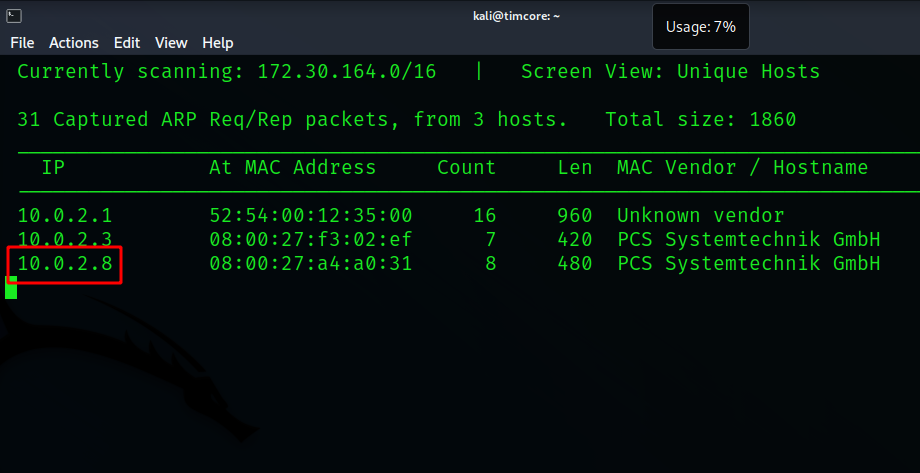920x473 pixels.
Task: Click MAC address 08:00:27:a4:a0:31
Action: click(x=311, y=263)
